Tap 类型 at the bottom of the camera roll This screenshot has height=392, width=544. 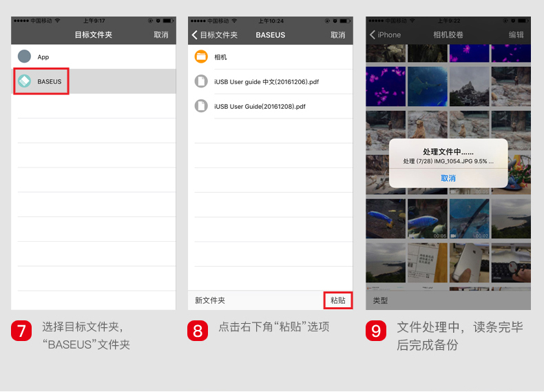tap(380, 300)
